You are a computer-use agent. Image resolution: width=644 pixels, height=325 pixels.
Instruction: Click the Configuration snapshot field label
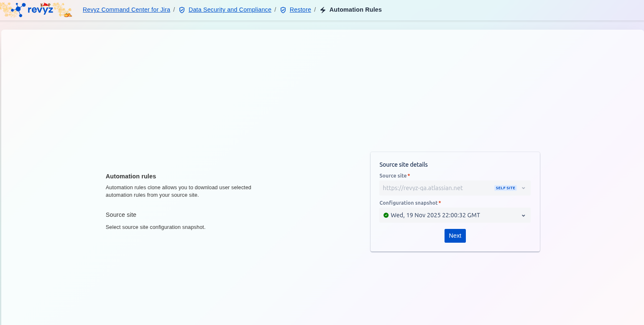[x=408, y=203]
